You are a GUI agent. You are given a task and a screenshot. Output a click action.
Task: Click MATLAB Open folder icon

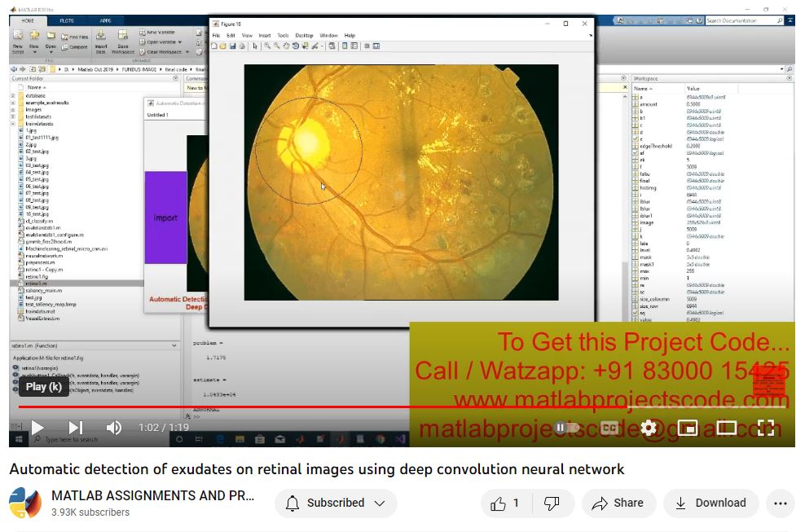(x=51, y=40)
